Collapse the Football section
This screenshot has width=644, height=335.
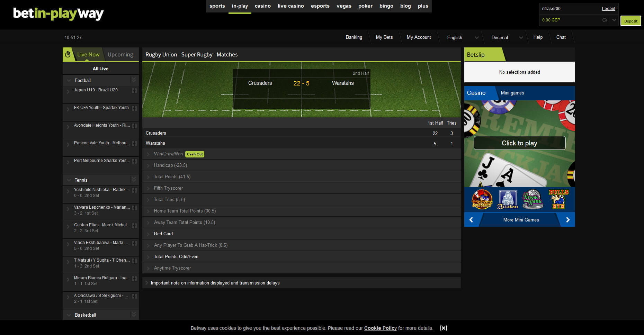(69, 80)
